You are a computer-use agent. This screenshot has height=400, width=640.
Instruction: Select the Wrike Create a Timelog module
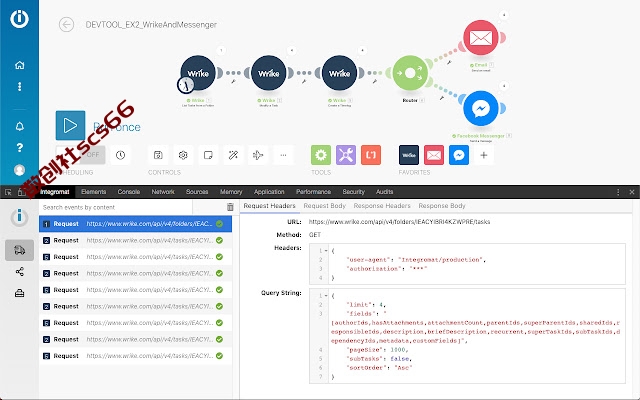pos(339,73)
